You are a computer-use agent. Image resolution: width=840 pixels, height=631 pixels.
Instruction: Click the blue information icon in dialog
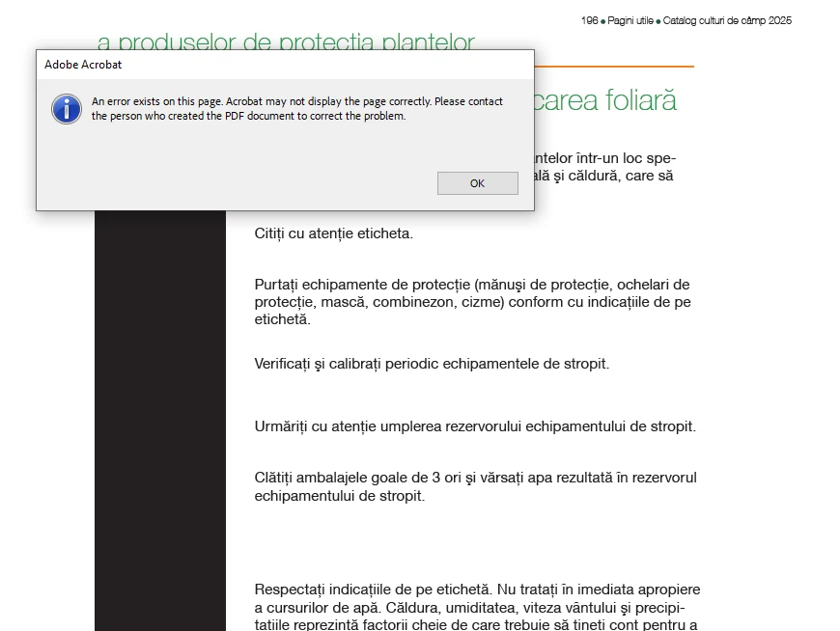click(x=67, y=109)
